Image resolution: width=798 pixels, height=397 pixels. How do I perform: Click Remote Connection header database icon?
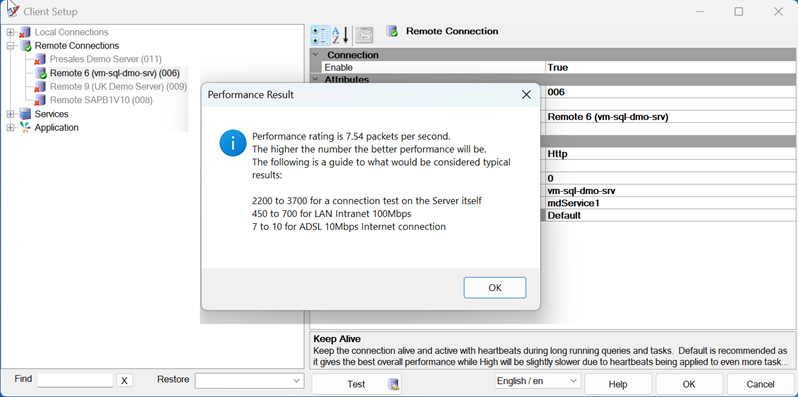[x=392, y=32]
